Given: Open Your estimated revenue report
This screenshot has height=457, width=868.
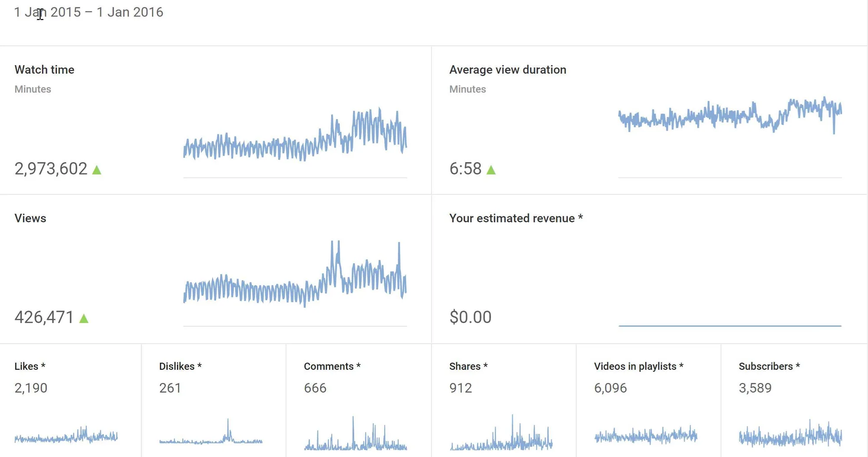Looking at the screenshot, I should point(516,218).
